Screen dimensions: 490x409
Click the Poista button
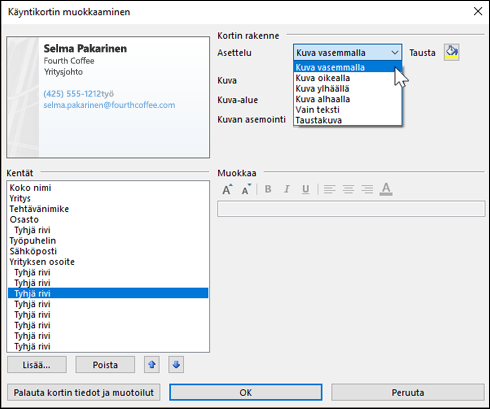(x=105, y=365)
